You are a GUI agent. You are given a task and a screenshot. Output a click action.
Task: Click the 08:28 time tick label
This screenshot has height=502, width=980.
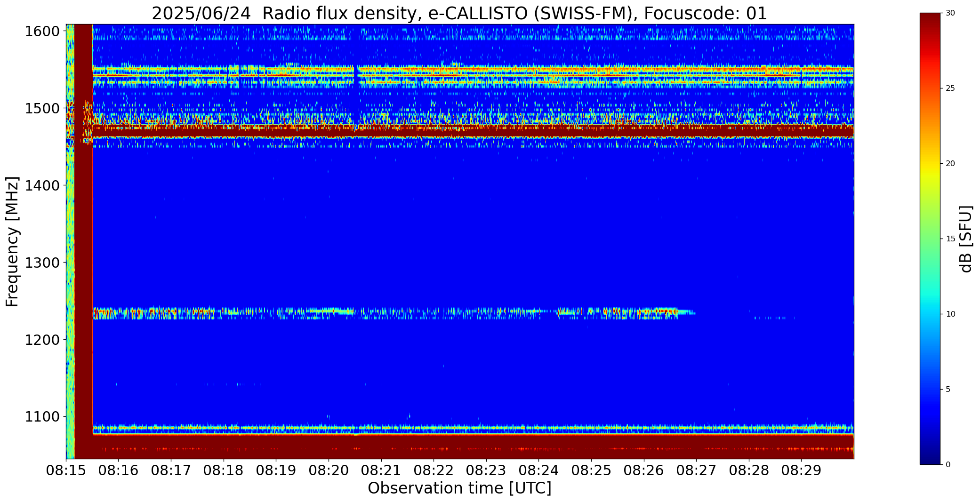tap(749, 470)
